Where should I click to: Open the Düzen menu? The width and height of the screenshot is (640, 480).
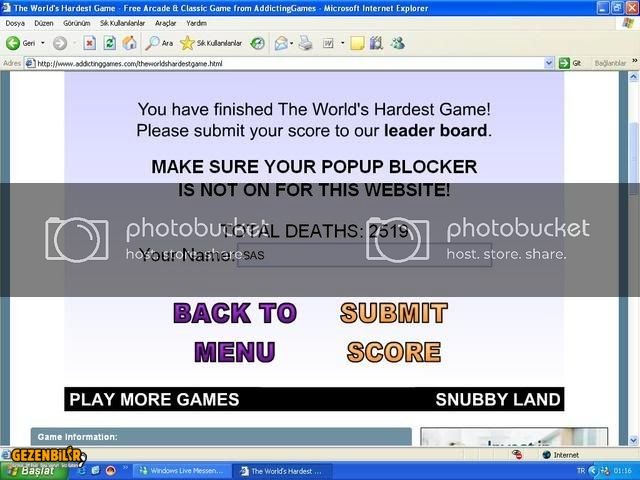[44, 23]
